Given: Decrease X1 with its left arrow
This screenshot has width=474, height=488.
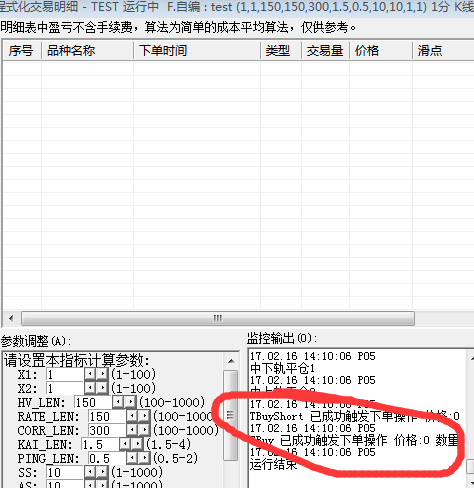Looking at the screenshot, I should [90, 374].
